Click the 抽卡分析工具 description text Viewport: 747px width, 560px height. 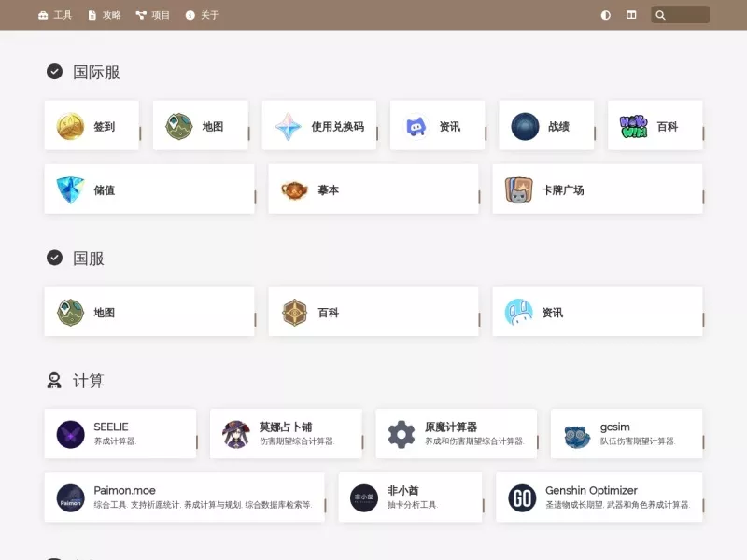coord(413,505)
